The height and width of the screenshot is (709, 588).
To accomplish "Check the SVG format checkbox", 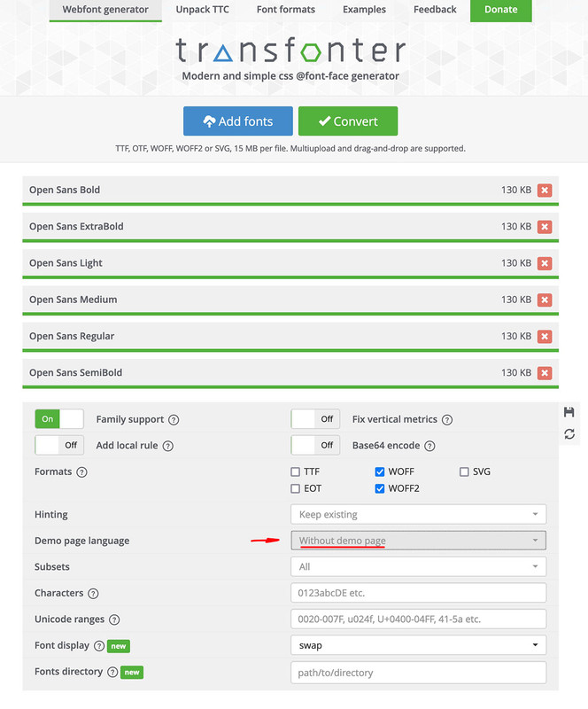I will 464,472.
